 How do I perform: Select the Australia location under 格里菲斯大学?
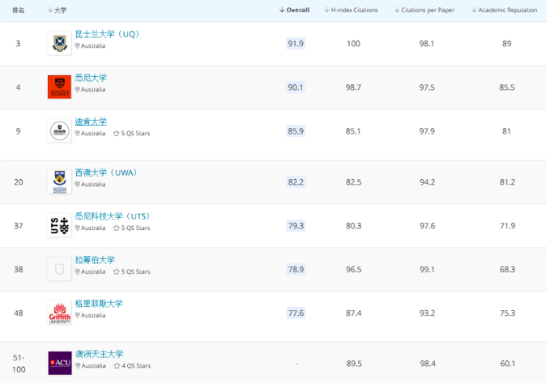point(90,315)
